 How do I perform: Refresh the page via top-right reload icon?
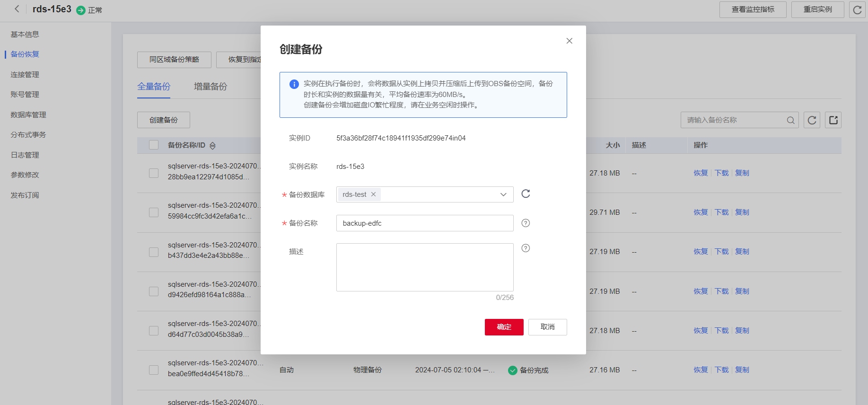857,10
